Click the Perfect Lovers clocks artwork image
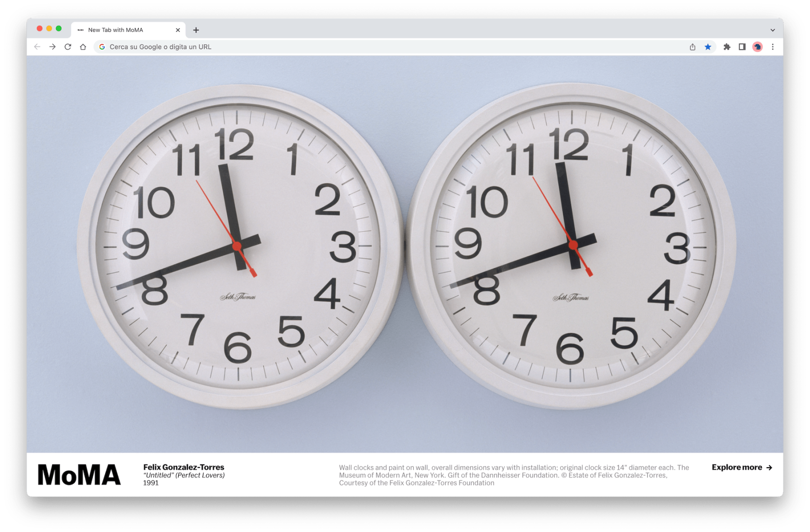This screenshot has width=810, height=532. pyautogui.click(x=405, y=254)
